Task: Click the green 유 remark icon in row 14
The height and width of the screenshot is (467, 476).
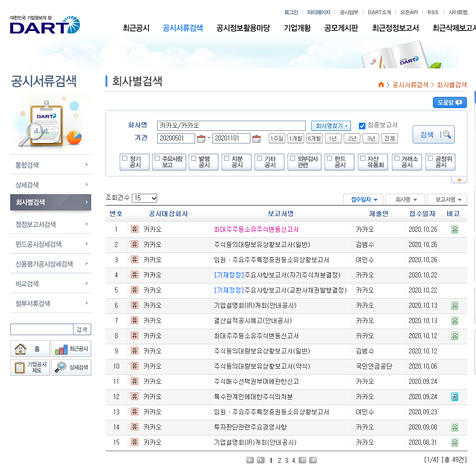Action: pos(454,427)
